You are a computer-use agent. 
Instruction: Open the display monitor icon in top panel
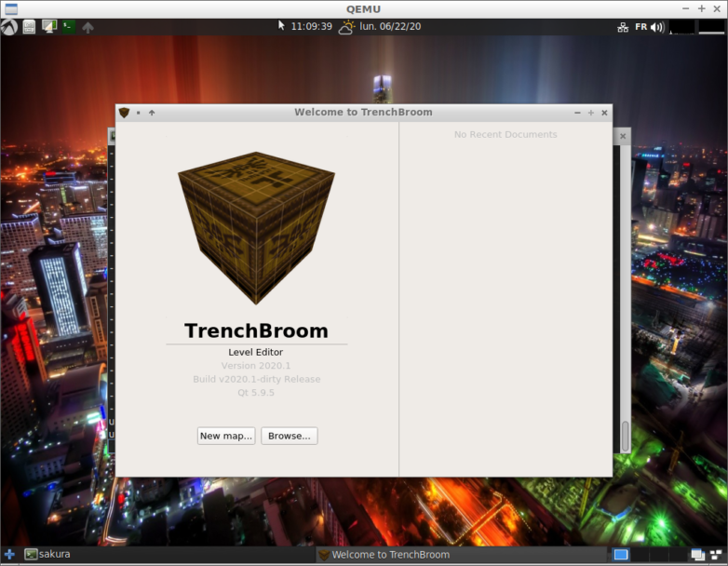(49, 26)
